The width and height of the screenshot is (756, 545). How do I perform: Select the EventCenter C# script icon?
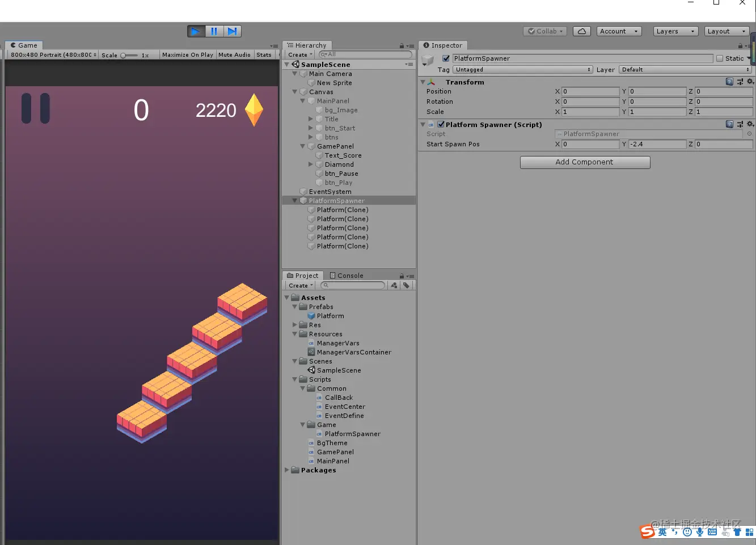point(319,407)
